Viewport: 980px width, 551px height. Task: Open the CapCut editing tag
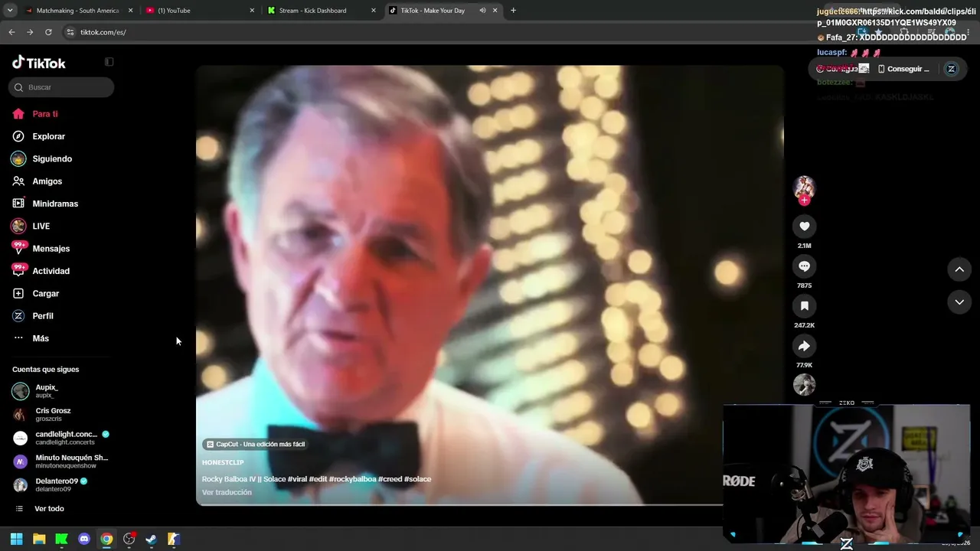click(256, 444)
